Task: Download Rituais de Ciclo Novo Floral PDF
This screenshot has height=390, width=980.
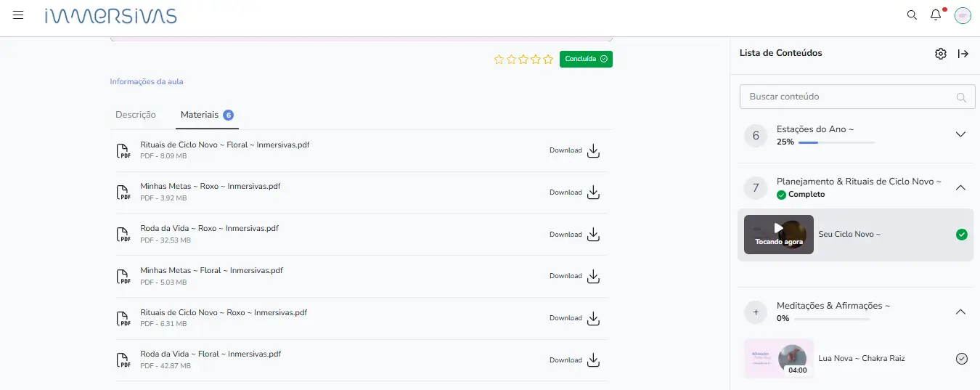Action: point(592,150)
